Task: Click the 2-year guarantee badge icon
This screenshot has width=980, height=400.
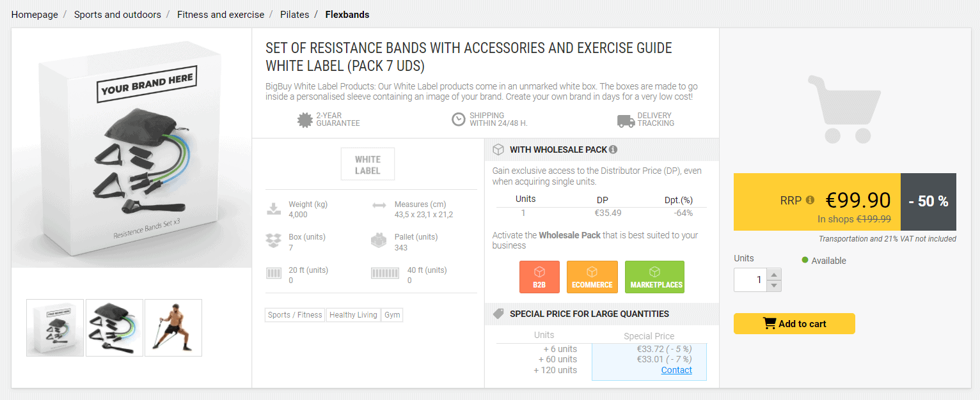Action: point(305,119)
